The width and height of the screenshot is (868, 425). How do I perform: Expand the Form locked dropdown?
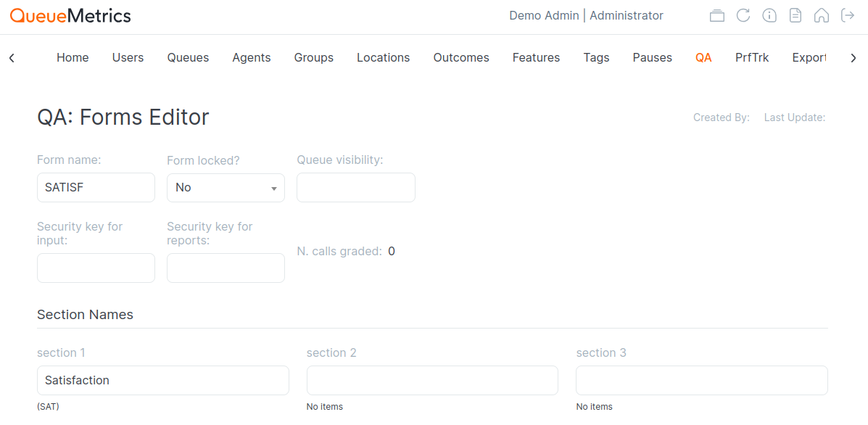point(226,188)
